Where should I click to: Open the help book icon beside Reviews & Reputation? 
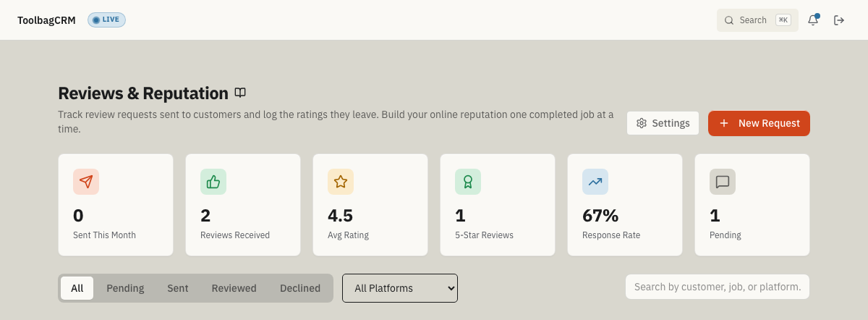[240, 93]
